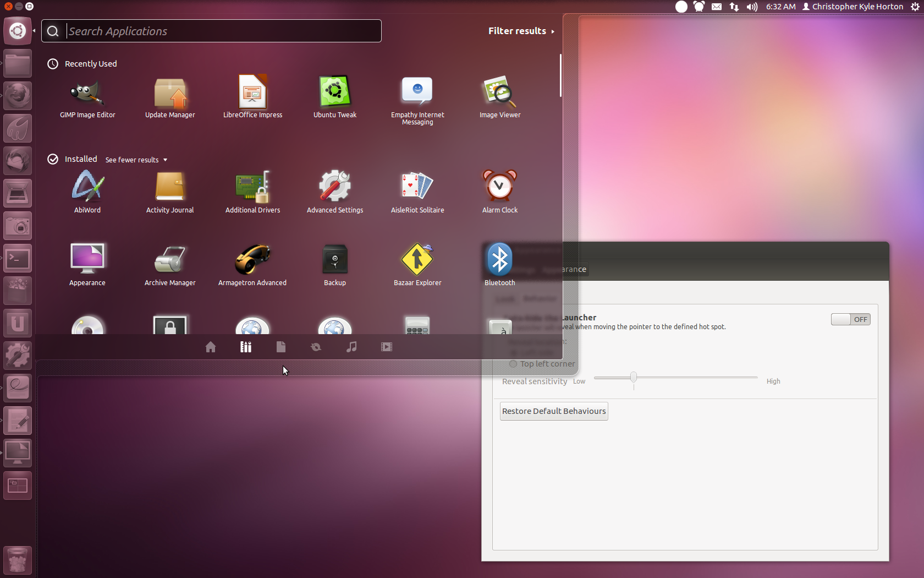Image resolution: width=924 pixels, height=578 pixels.
Task: Switch to the Music lens tab
Action: point(351,347)
